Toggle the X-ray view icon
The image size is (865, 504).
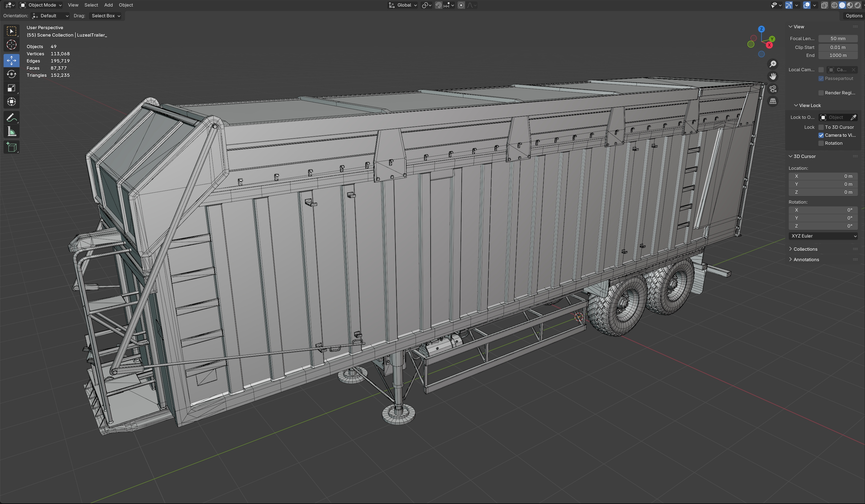824,5
